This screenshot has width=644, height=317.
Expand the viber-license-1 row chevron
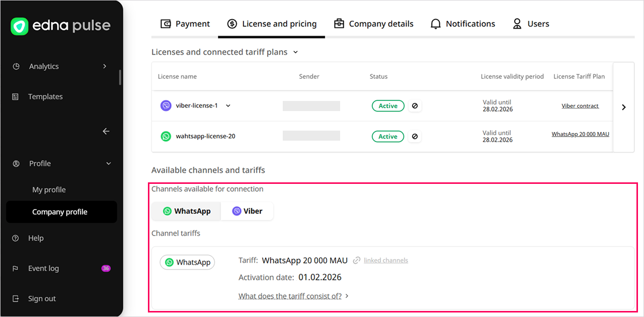pyautogui.click(x=228, y=106)
